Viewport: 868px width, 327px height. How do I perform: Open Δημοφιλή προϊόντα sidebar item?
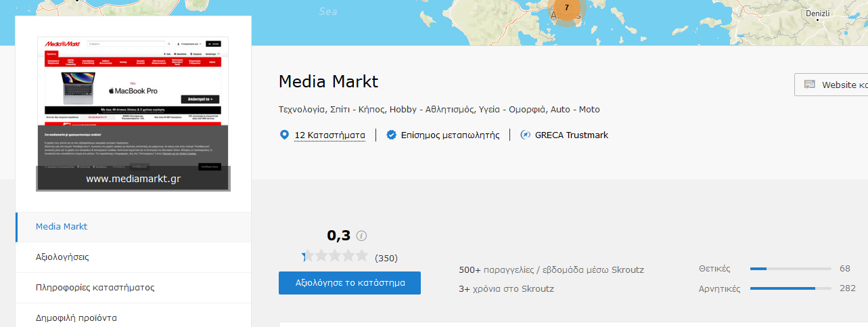(x=133, y=317)
